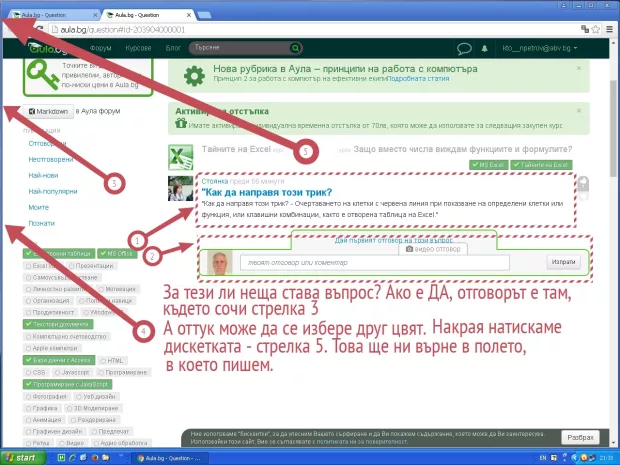Open the user account dropdown

pyautogui.click(x=540, y=48)
